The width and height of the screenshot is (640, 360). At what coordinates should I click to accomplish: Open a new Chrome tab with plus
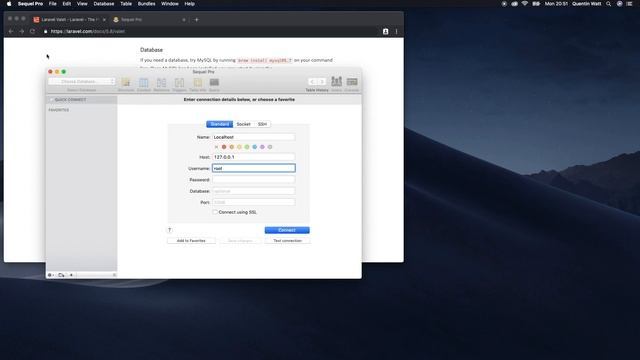(x=196, y=20)
